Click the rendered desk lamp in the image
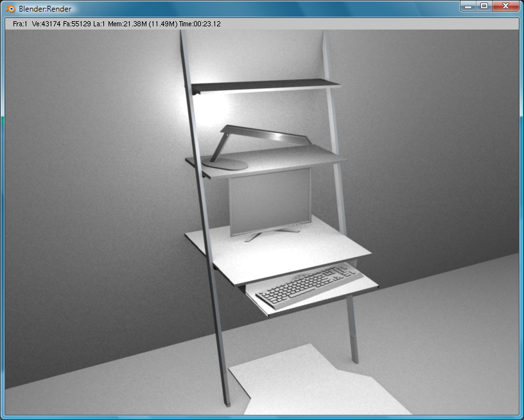Viewport: 524px width, 420px height. [x=257, y=147]
